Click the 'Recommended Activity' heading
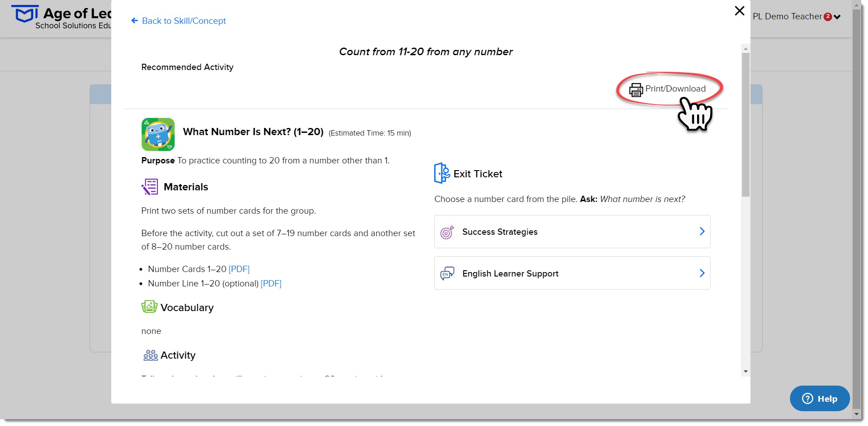868x426 pixels. (x=187, y=67)
